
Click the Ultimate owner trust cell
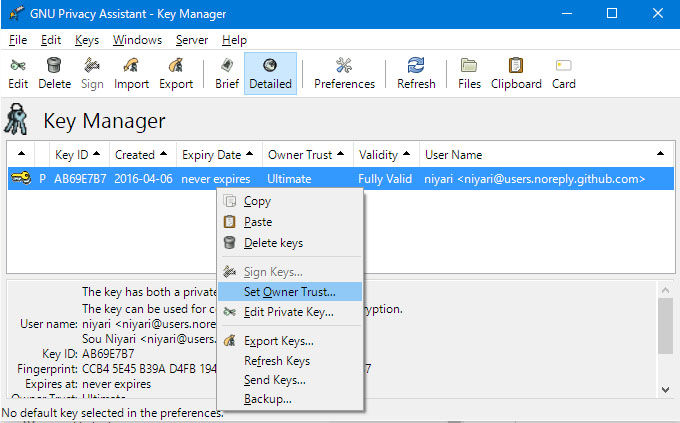289,179
